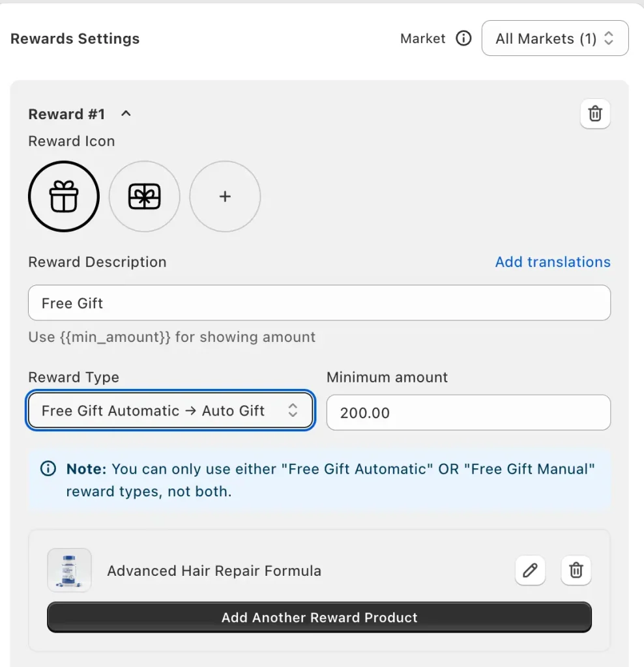Image resolution: width=644 pixels, height=667 pixels.
Task: Choose the wrapped present reward icon
Action: coord(144,196)
